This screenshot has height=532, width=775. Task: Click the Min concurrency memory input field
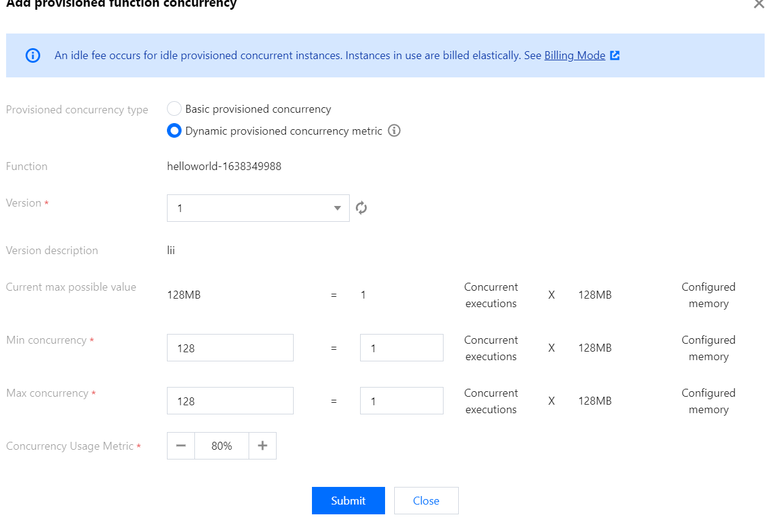pyautogui.click(x=230, y=348)
